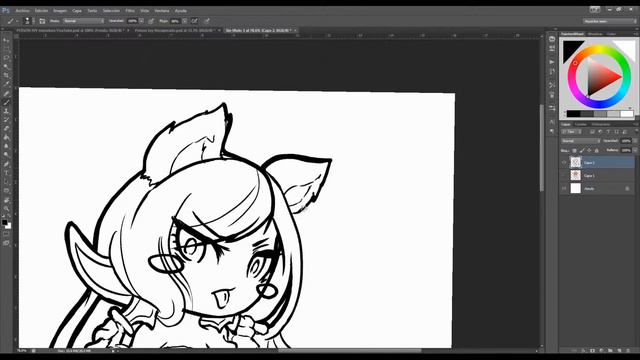Select the Quick Selection tool
Viewport: 640px width, 360px height.
(x=6, y=67)
